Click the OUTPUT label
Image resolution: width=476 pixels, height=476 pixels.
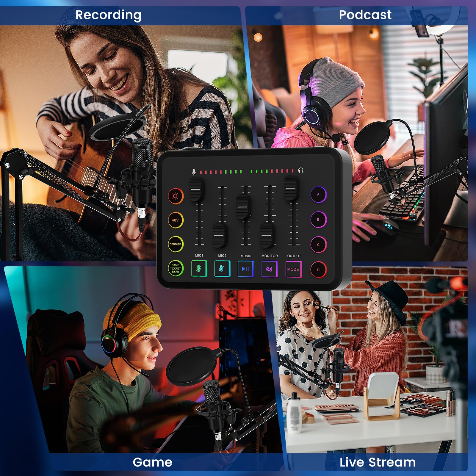click(294, 256)
